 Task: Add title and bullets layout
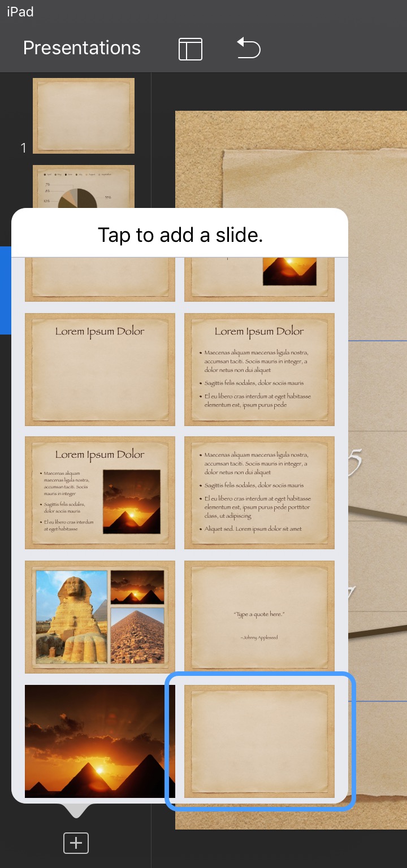click(259, 370)
